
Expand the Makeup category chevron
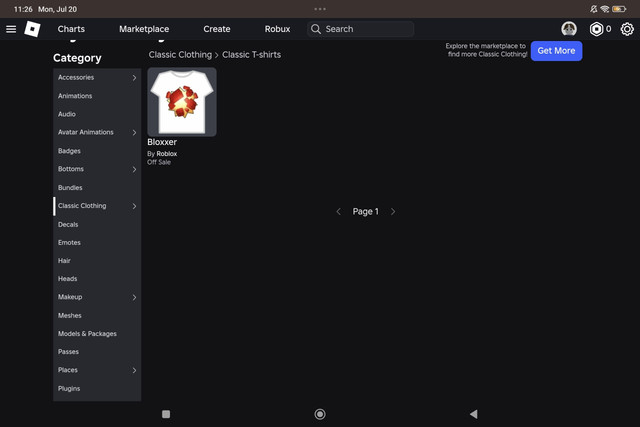point(134,297)
